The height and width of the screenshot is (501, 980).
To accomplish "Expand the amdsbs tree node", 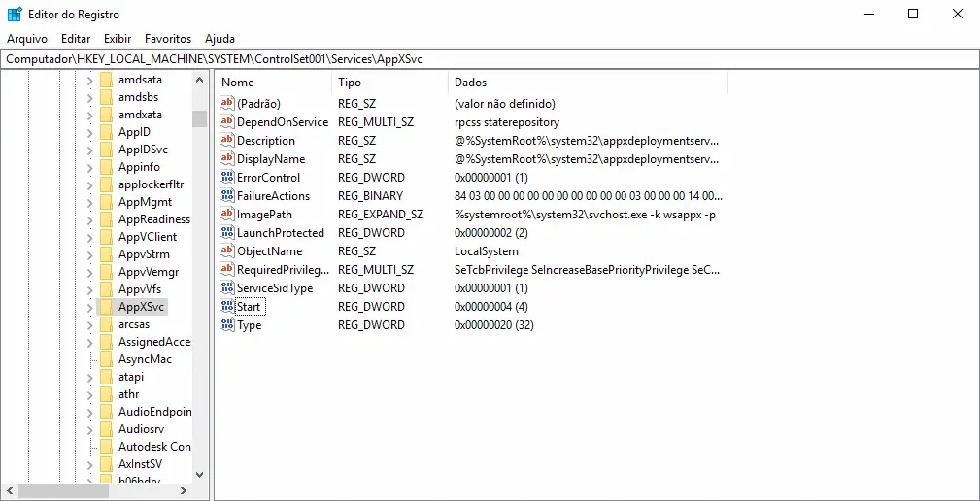I will (90, 97).
